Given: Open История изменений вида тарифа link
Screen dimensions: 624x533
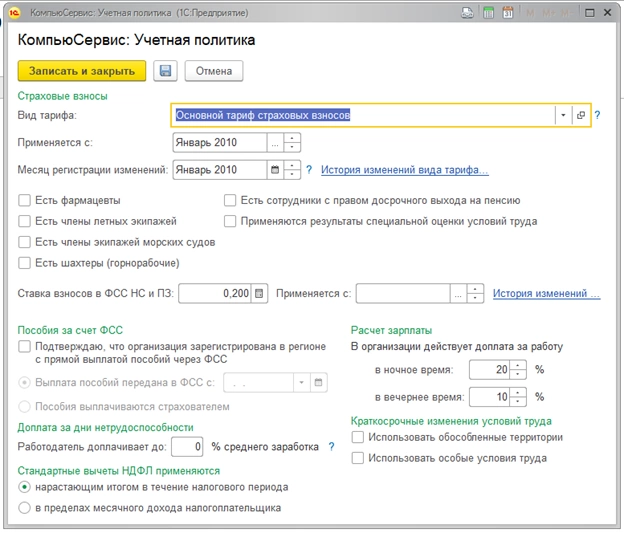Looking at the screenshot, I should pyautogui.click(x=404, y=170).
